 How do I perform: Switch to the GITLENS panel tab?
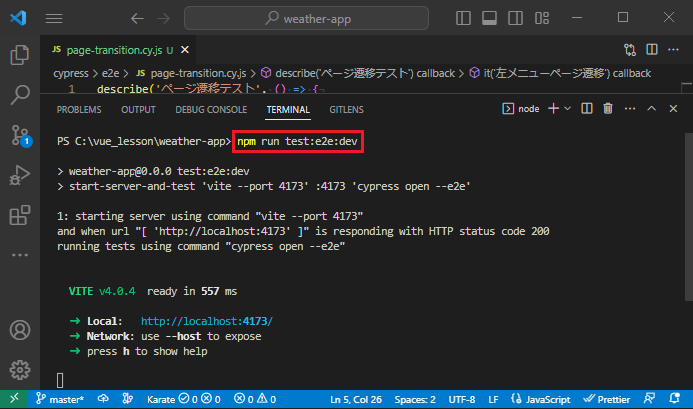point(346,110)
